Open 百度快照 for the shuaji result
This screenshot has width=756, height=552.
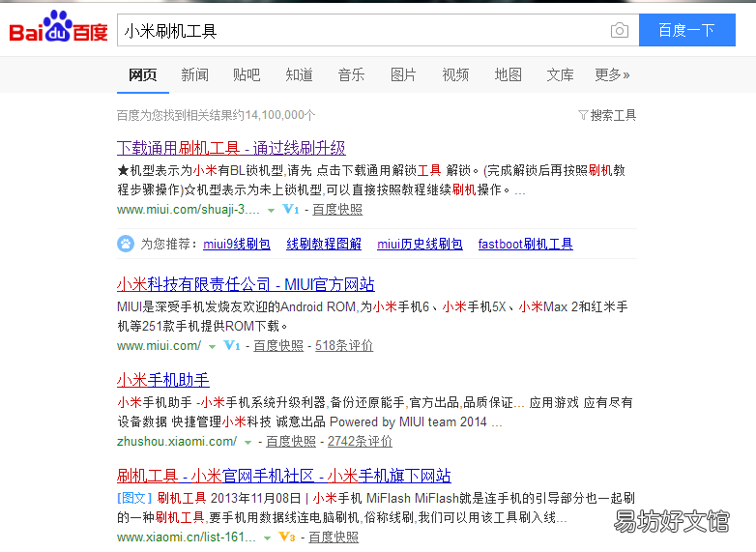[x=337, y=210]
